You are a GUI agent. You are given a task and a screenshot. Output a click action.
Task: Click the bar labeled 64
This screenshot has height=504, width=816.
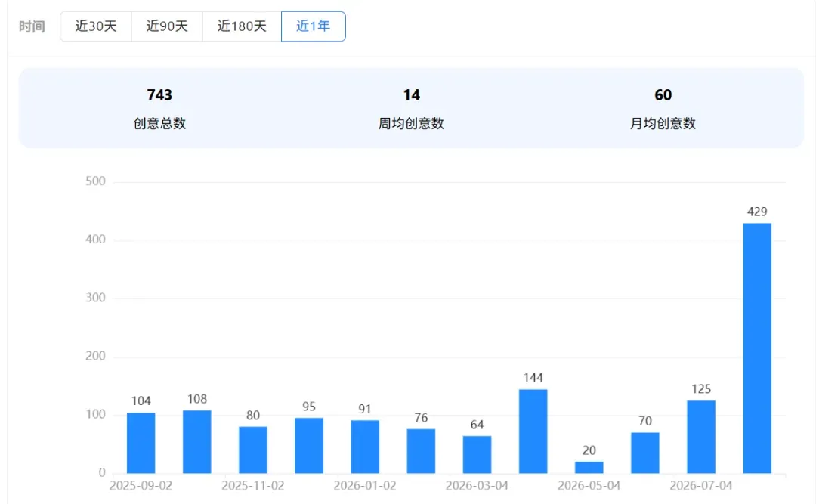(x=478, y=455)
